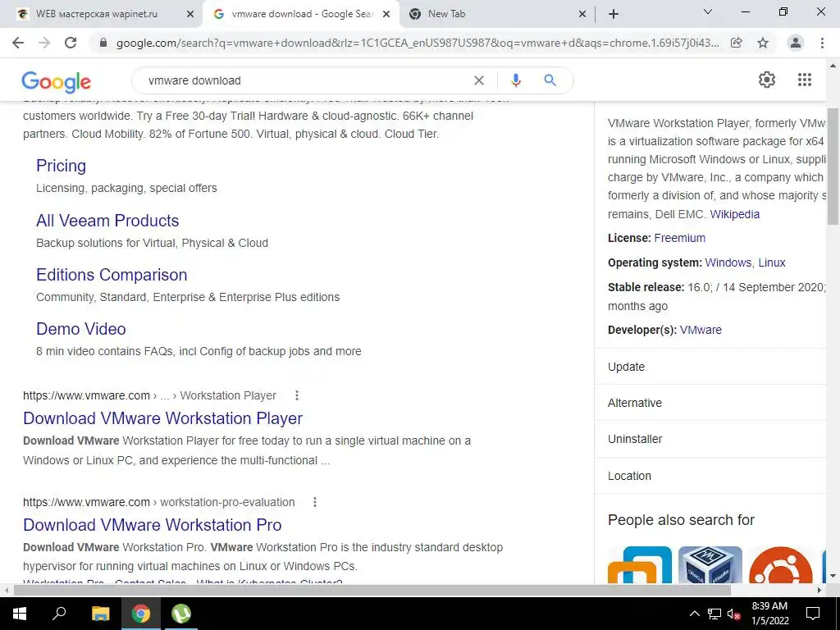Open Editions Comparison link
Viewport: 840px width, 630px height.
112,274
